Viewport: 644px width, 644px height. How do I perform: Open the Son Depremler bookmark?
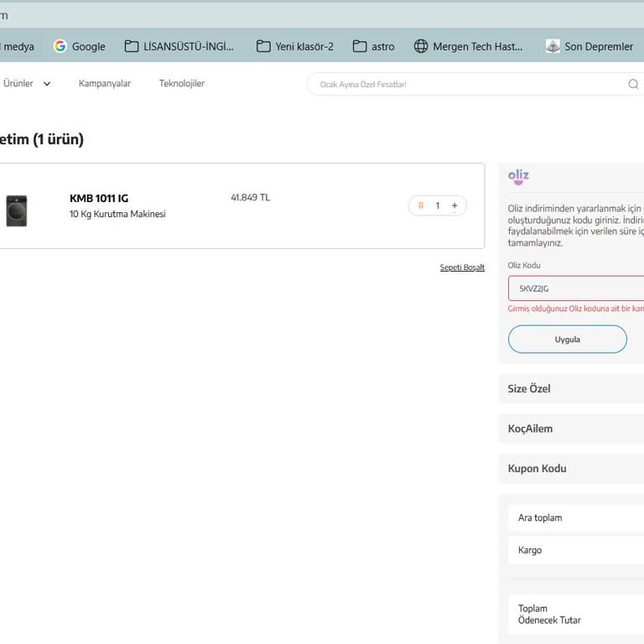coord(589,46)
